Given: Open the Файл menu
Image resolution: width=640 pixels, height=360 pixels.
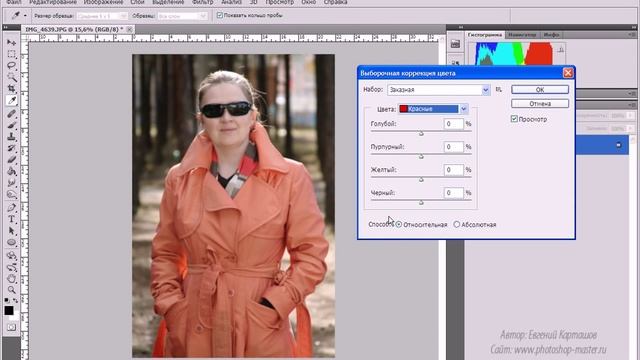Looking at the screenshot, I should [14, 2].
